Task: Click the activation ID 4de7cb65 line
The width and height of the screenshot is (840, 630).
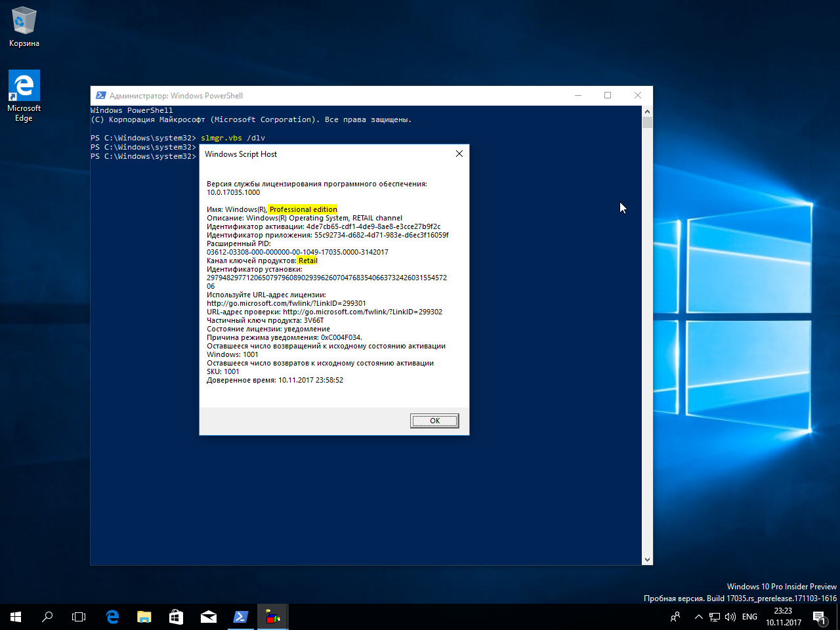Action: pyautogui.click(x=324, y=226)
